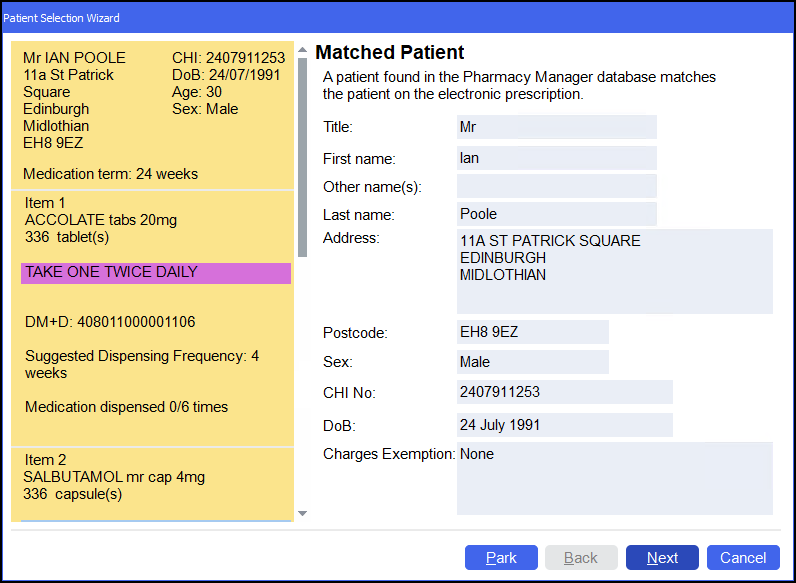The width and height of the screenshot is (796, 583).
Task: Select the Charges Exemption box
Action: pyautogui.click(x=614, y=478)
